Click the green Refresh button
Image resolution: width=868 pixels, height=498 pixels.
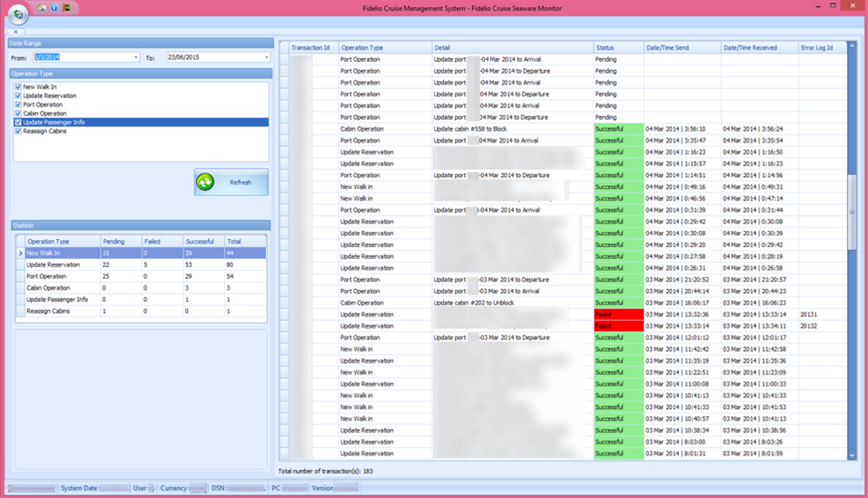(232, 183)
